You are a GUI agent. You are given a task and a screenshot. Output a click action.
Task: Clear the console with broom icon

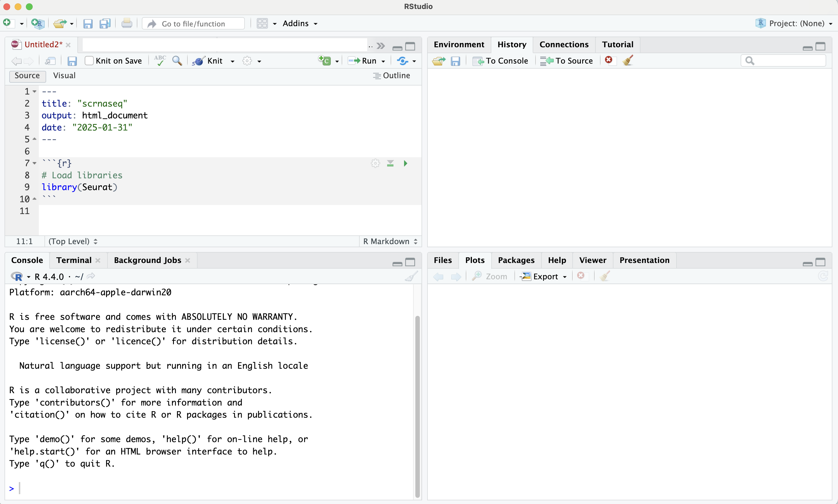411,276
